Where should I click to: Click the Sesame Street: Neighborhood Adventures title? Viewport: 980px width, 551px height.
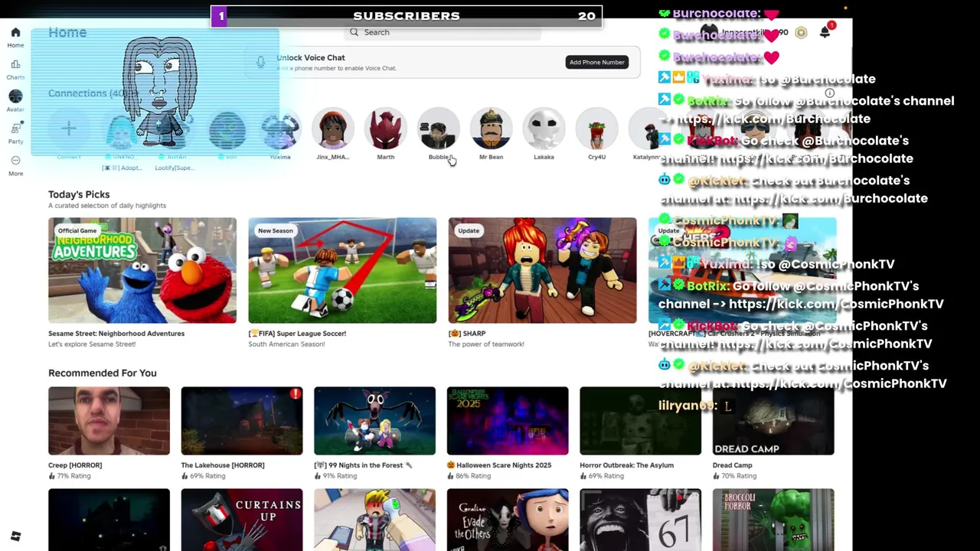(116, 334)
